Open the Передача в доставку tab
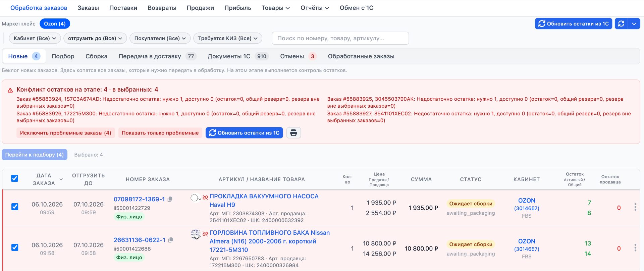The image size is (644, 271). pyautogui.click(x=157, y=56)
